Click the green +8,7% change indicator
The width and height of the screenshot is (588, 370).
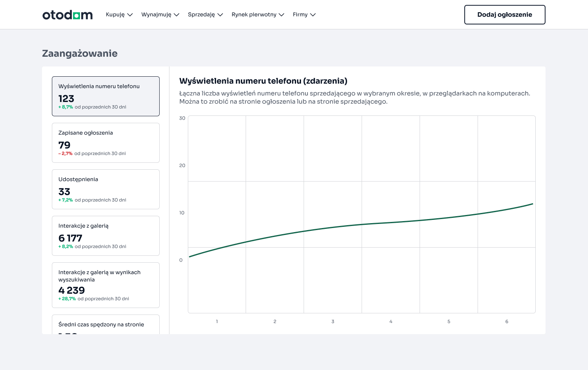65,107
